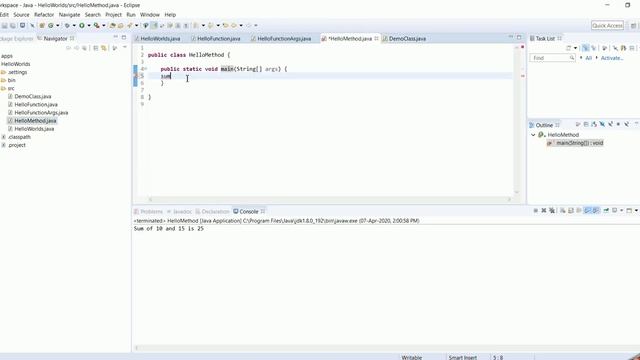Open the Navigate menu
Image resolution: width=640 pixels, height=360 pixels.
(x=69, y=15)
